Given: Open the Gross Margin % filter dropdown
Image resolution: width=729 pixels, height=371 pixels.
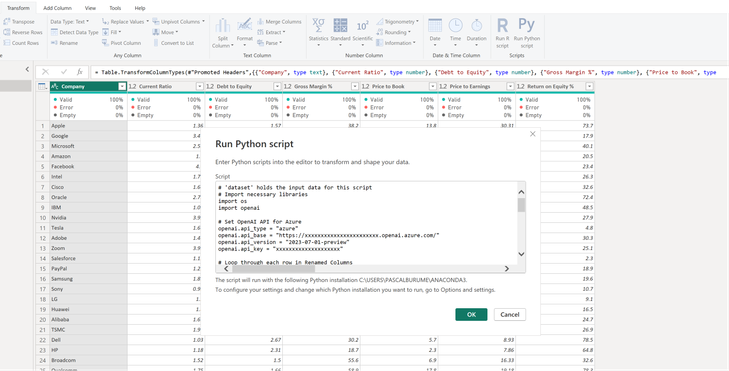Looking at the screenshot, I should point(355,86).
